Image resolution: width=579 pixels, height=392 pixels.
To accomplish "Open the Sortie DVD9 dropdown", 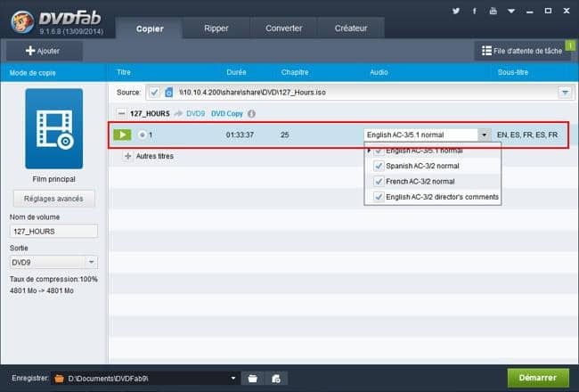I will [54, 262].
